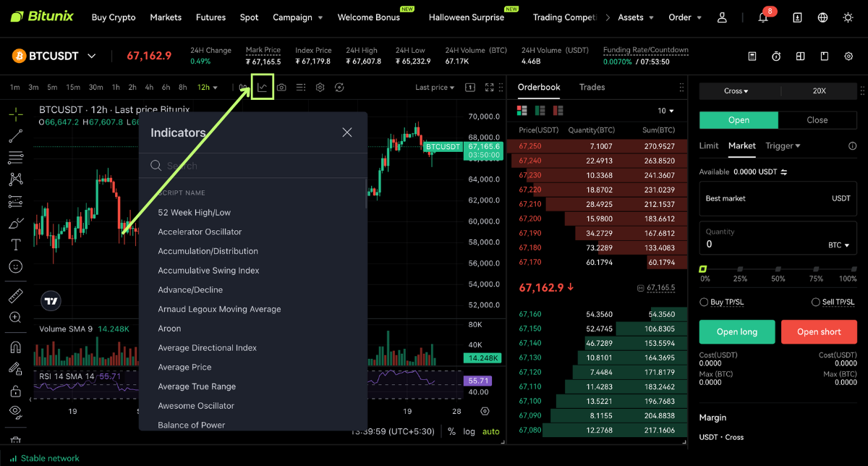Click the Indicators search field
The image size is (868, 466).
click(x=252, y=165)
